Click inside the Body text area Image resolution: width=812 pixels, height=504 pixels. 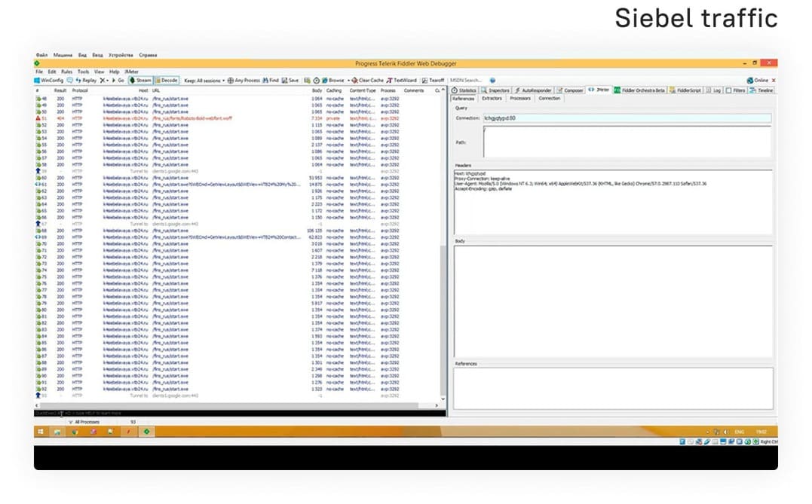(613, 301)
